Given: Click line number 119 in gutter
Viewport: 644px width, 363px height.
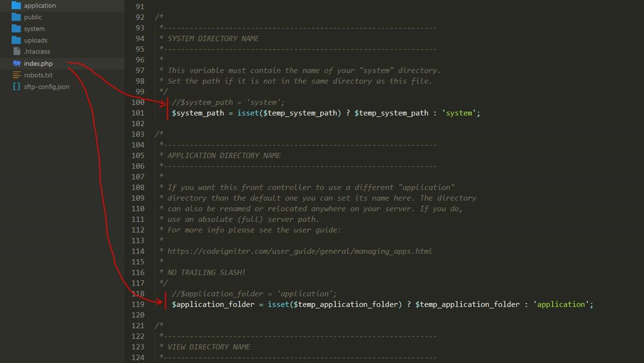Looking at the screenshot, I should pyautogui.click(x=138, y=304).
